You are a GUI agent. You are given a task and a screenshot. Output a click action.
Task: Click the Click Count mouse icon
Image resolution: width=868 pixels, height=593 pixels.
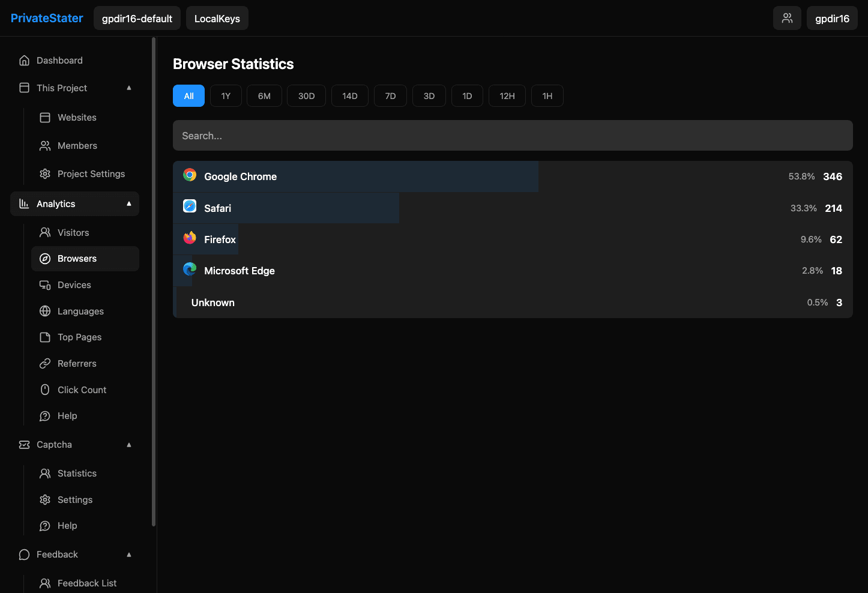45,390
